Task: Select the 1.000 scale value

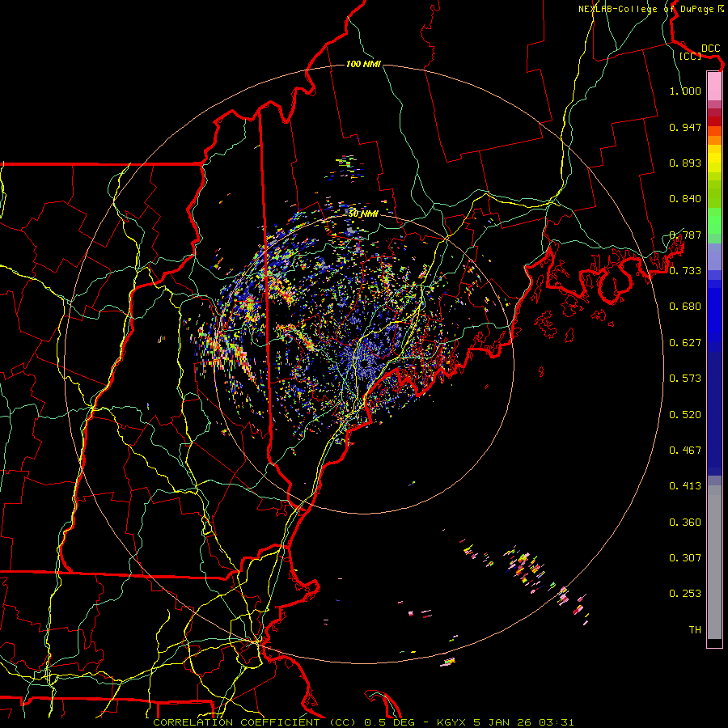Action: 685,91
